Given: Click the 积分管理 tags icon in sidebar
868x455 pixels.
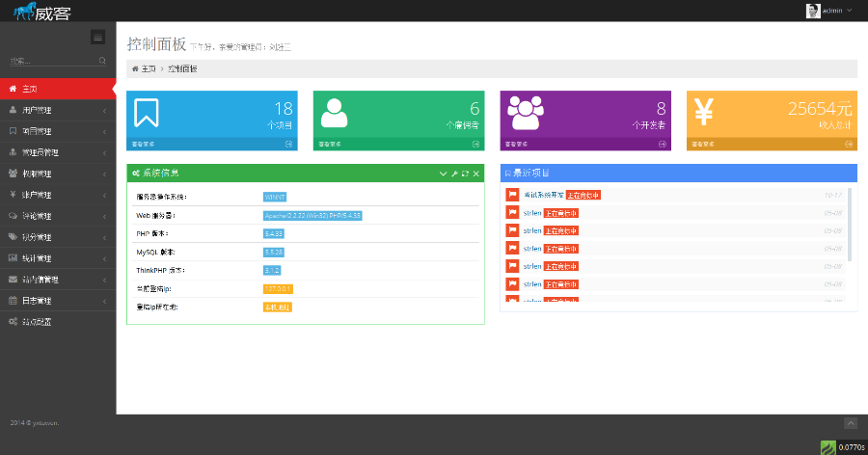Looking at the screenshot, I should (13, 237).
